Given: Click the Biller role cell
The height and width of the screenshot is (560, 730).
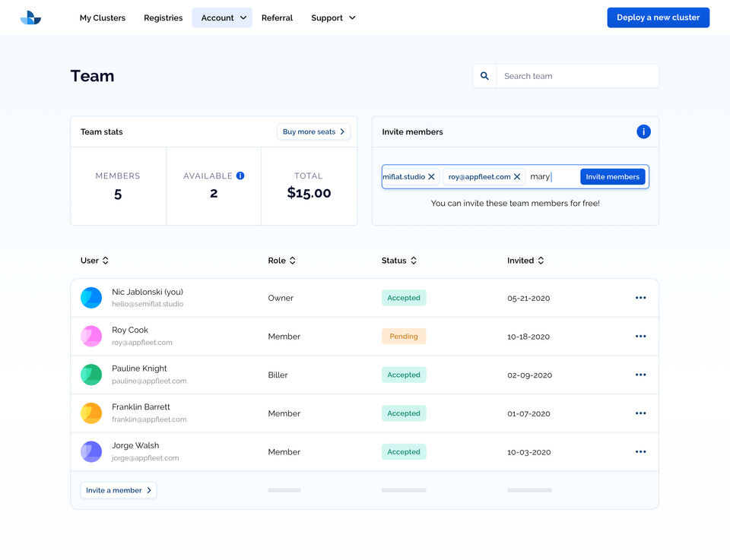Looking at the screenshot, I should click(278, 375).
